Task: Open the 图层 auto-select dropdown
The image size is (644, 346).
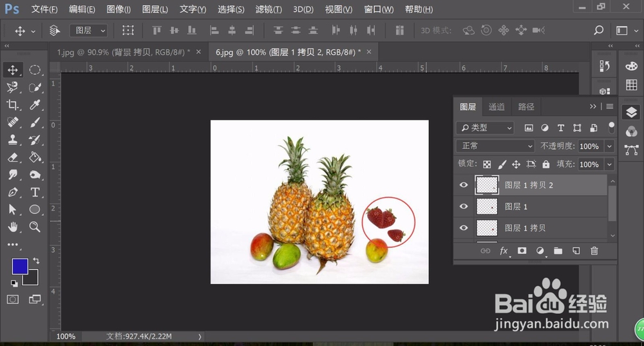Action: (x=89, y=30)
